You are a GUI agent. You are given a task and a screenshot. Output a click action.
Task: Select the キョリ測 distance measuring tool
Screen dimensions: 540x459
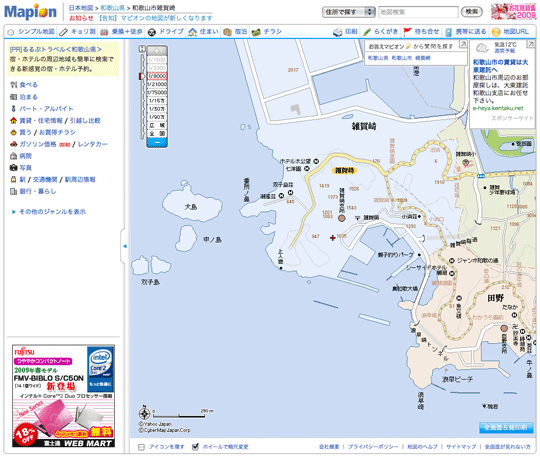coord(63,32)
